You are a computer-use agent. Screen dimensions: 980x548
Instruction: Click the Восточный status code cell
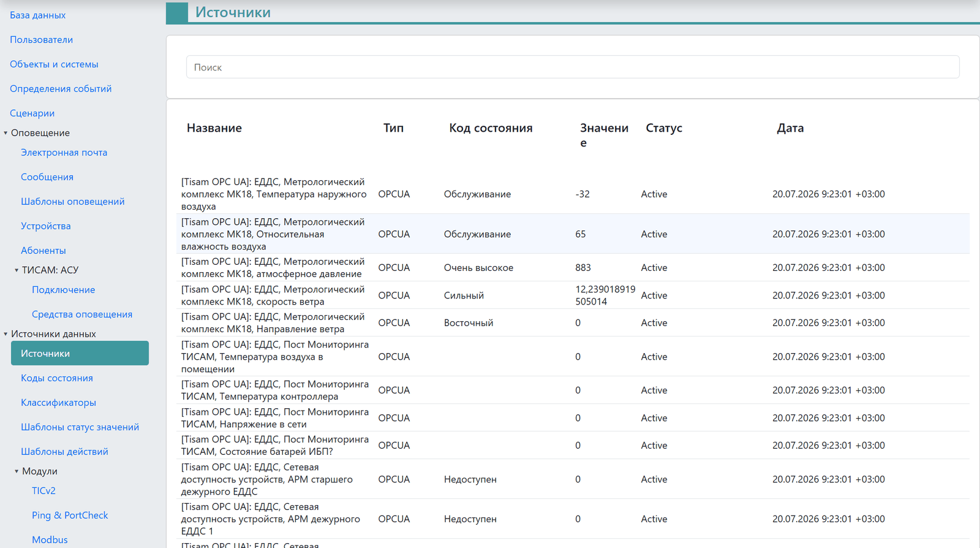469,322
